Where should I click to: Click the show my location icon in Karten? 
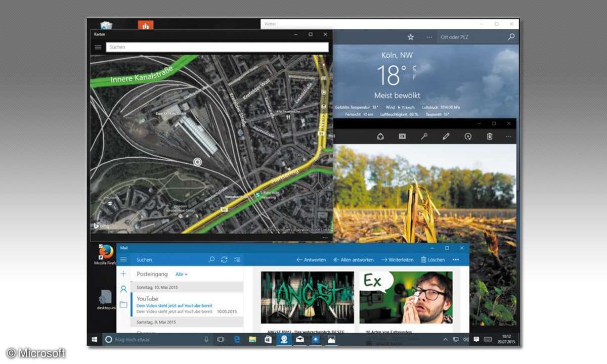coord(324,93)
